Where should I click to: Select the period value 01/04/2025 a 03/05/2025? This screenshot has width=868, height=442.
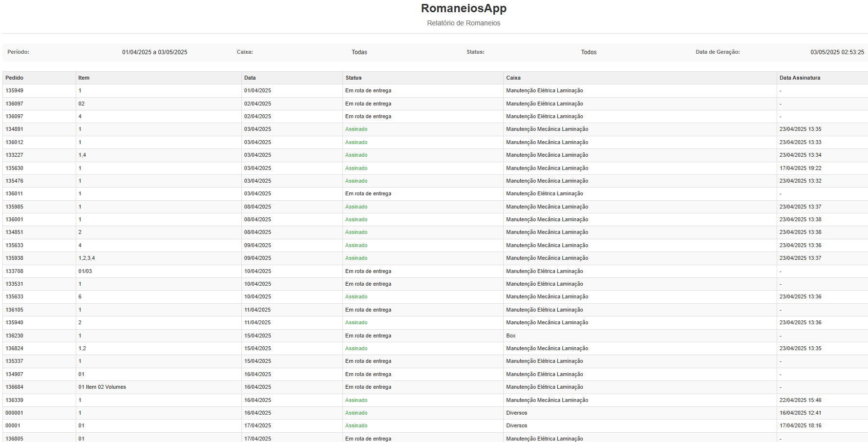pos(154,52)
